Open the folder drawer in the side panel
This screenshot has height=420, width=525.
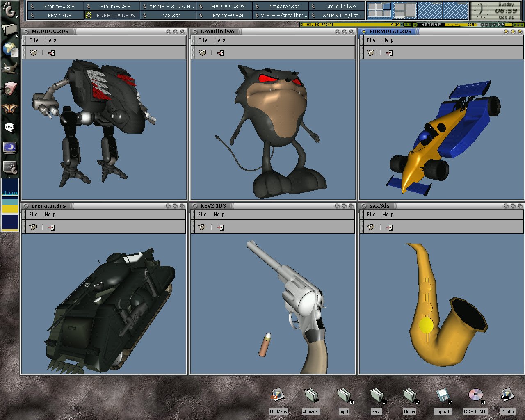pyautogui.click(x=9, y=30)
